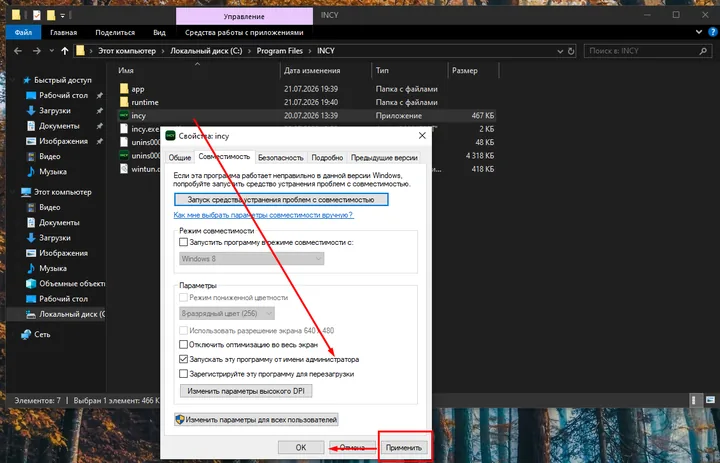
Task: Select the wintun file icon
Action: point(124,169)
